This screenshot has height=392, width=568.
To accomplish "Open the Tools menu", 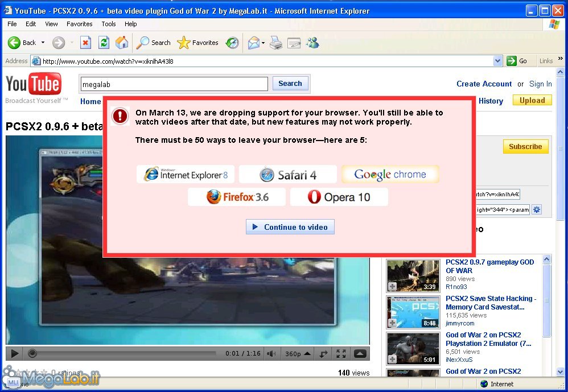I will pyautogui.click(x=108, y=24).
